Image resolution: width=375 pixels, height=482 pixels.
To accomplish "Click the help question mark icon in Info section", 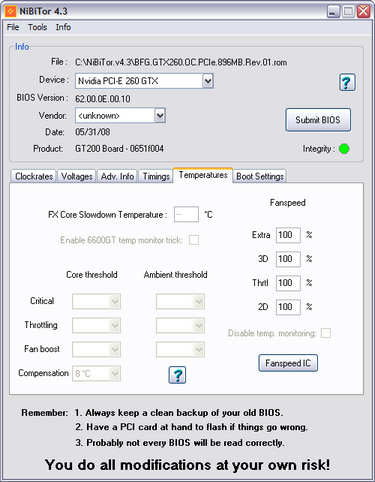I will point(347,82).
